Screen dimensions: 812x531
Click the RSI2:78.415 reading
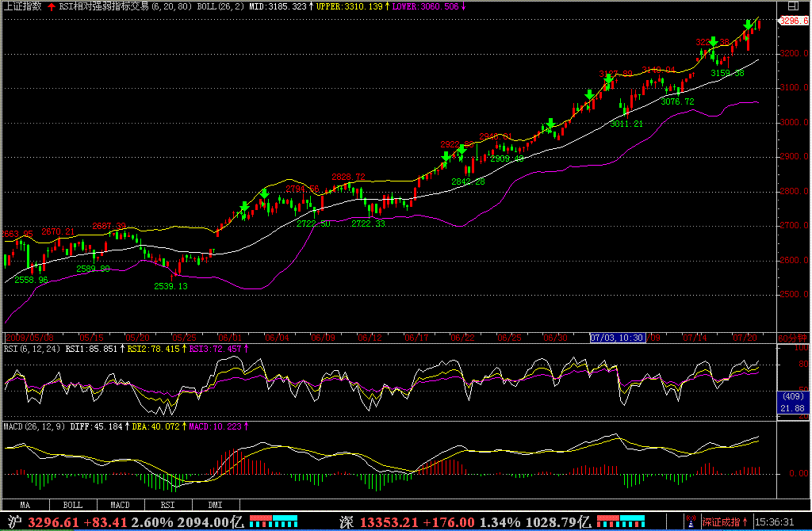pyautogui.click(x=154, y=349)
